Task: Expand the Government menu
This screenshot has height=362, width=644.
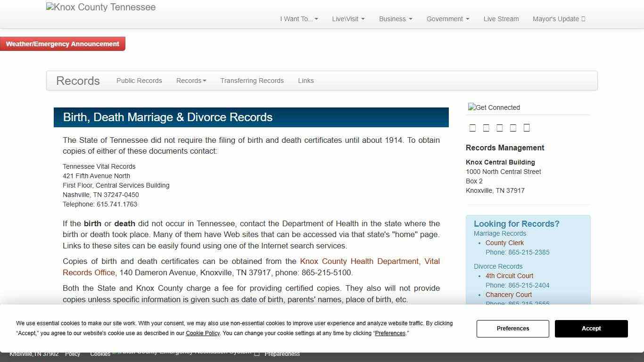Action: click(447, 19)
